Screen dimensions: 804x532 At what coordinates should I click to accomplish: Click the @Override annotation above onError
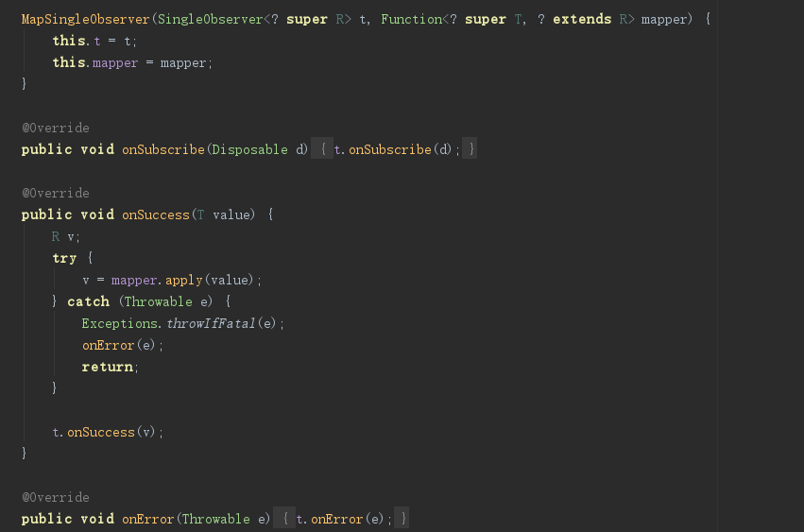[x=56, y=497]
